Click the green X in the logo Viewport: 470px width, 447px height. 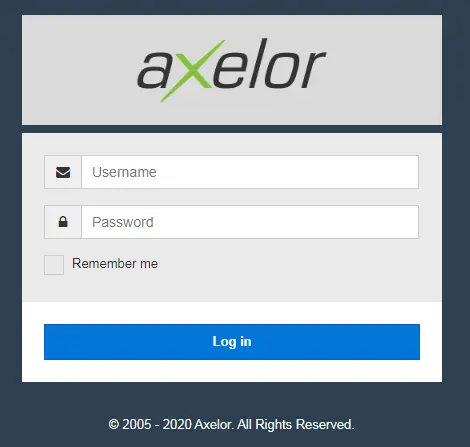click(192, 71)
